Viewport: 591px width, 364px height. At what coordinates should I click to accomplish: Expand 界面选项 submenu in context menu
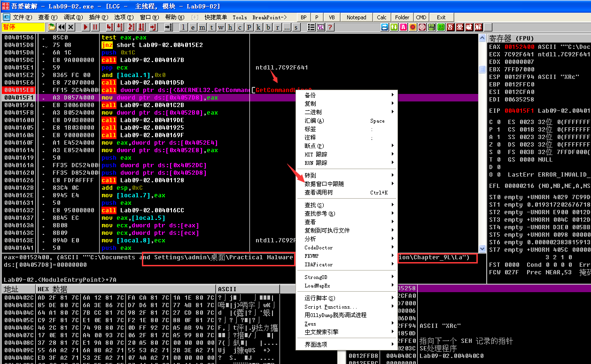[346, 344]
